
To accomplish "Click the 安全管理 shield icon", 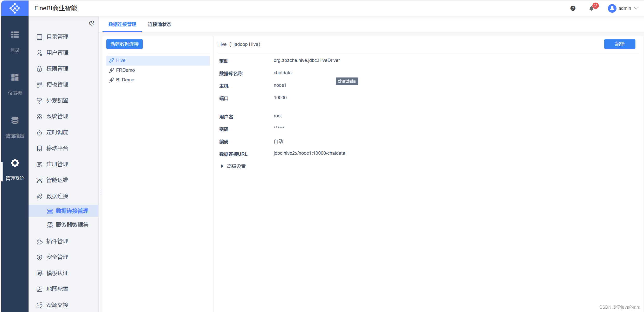I will [x=39, y=257].
